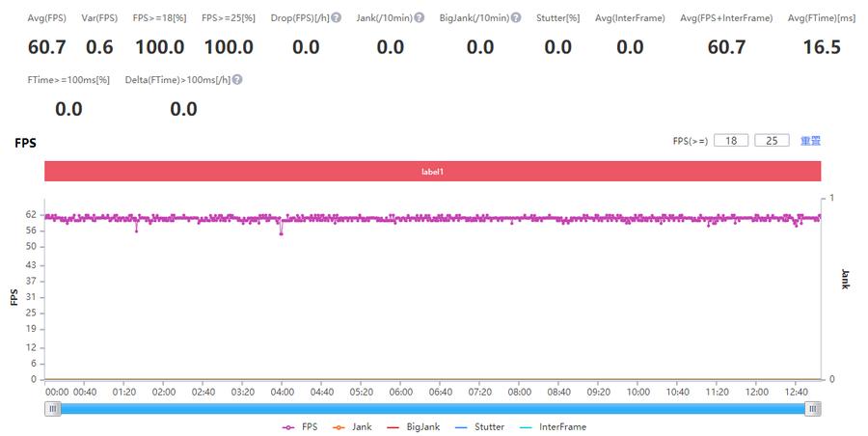Click the Avg(FPS) value 60.7
The height and width of the screenshot is (436, 868).
point(47,47)
